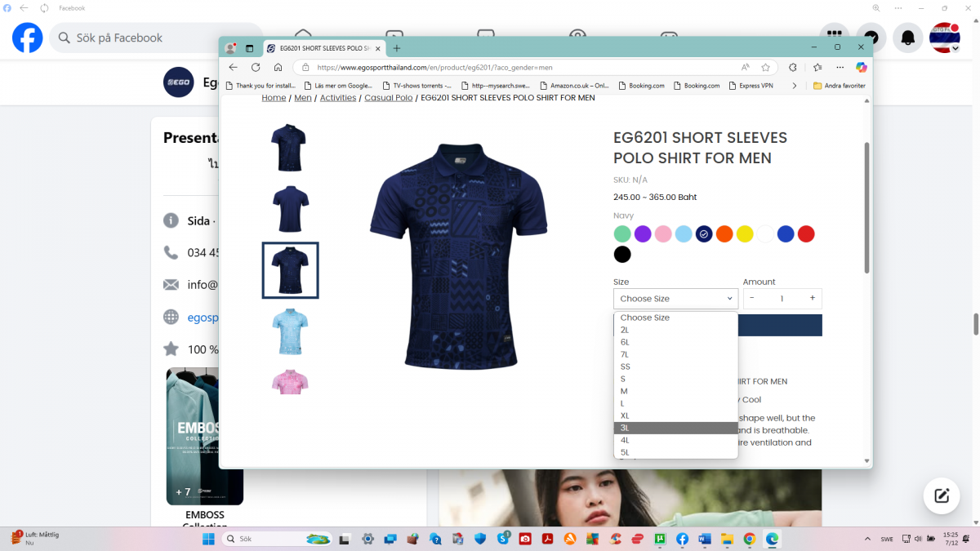Decrease the amount with minus button
The image size is (980, 551).
pos(752,299)
